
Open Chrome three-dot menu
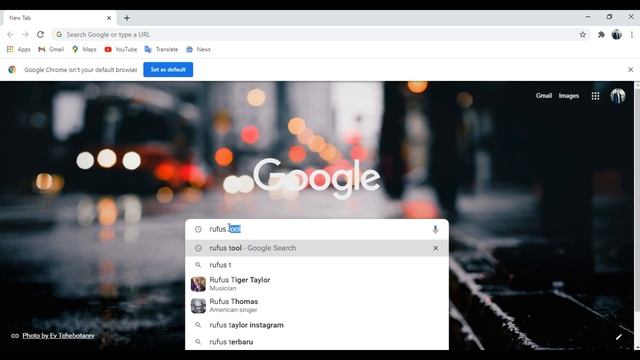click(x=631, y=35)
